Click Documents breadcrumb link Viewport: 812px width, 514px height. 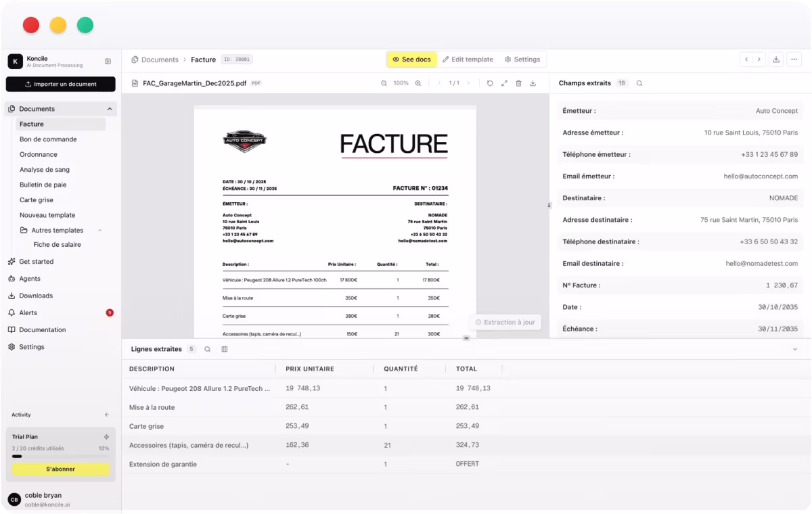(x=160, y=60)
